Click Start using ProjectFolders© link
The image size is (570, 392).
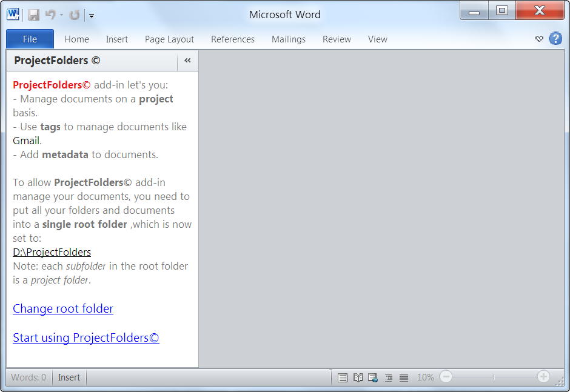click(x=85, y=337)
